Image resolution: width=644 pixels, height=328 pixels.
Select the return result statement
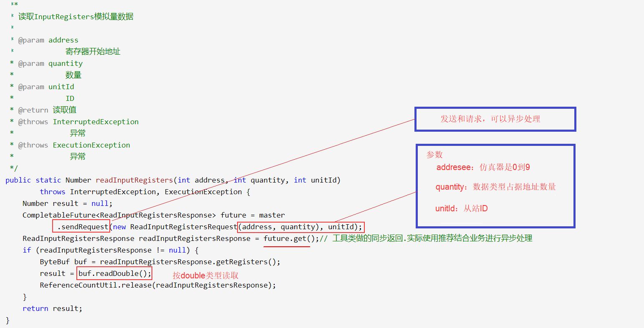pos(52,308)
